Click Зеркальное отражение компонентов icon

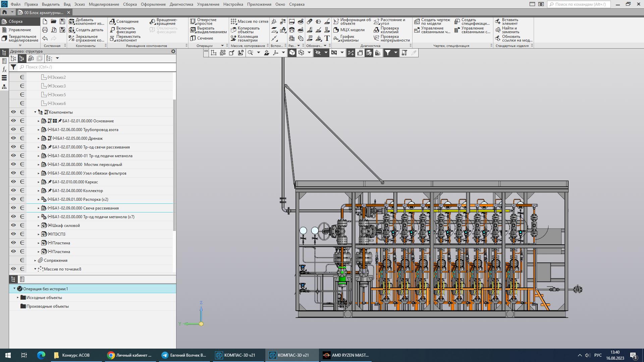pos(71,38)
